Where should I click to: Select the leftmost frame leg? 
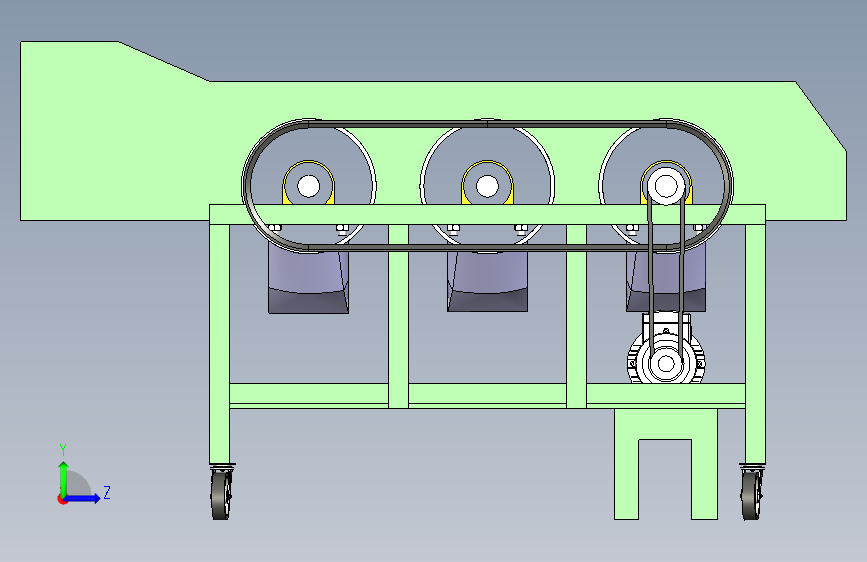tap(220, 343)
